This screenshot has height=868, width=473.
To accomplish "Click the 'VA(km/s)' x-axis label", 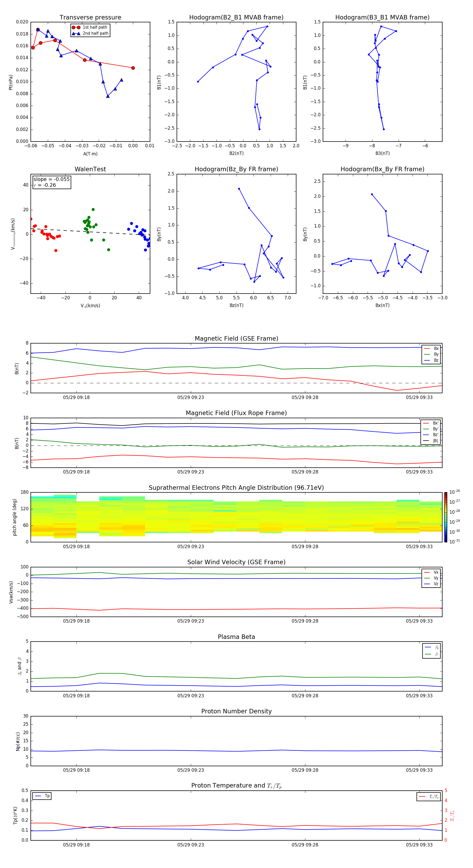I will click(90, 306).
